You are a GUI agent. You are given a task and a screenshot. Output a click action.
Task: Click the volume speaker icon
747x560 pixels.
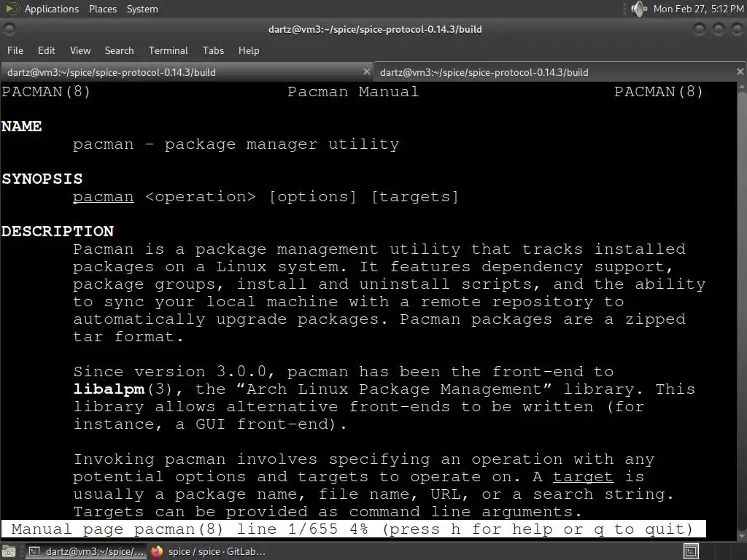coord(638,9)
